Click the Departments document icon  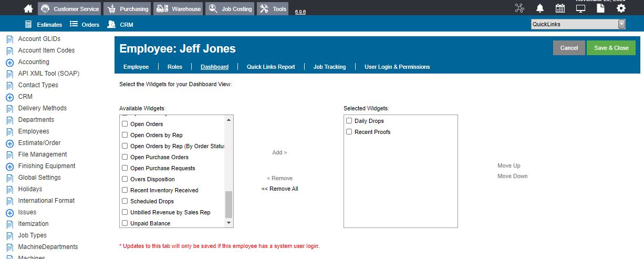coord(9,120)
